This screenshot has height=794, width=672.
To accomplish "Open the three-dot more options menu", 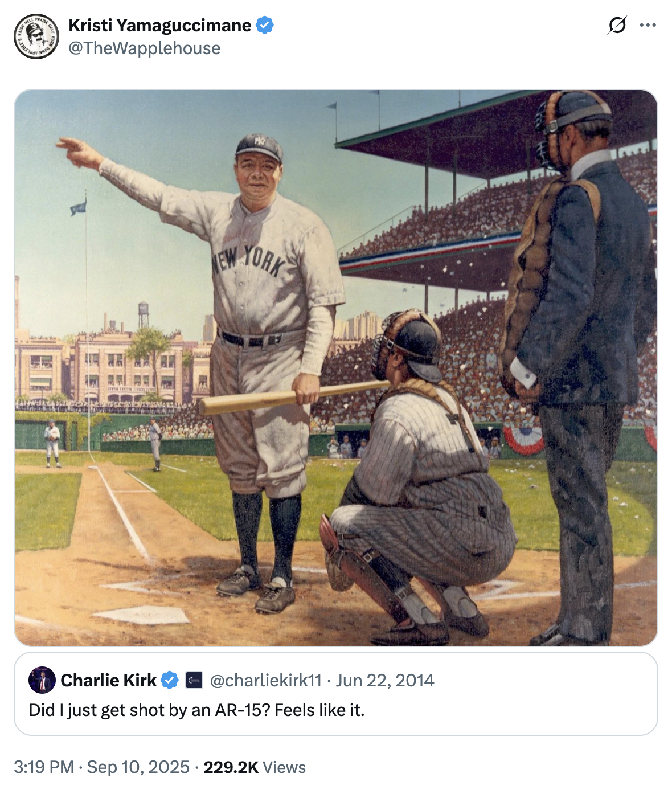I will click(648, 25).
